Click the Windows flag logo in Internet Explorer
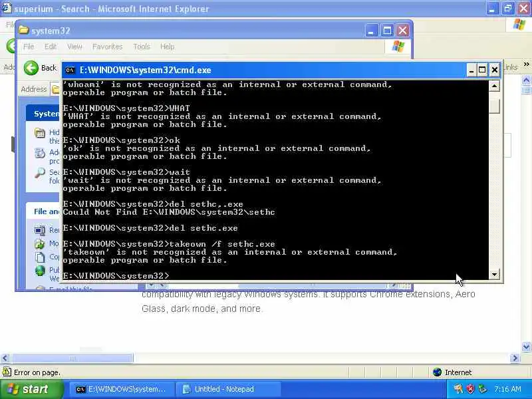Viewport: 532px width, 399px height. [519, 25]
